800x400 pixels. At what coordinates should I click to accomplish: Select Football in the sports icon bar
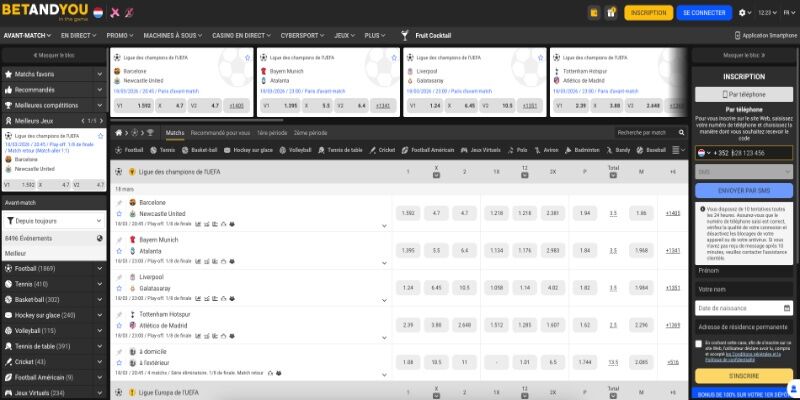[x=129, y=150]
